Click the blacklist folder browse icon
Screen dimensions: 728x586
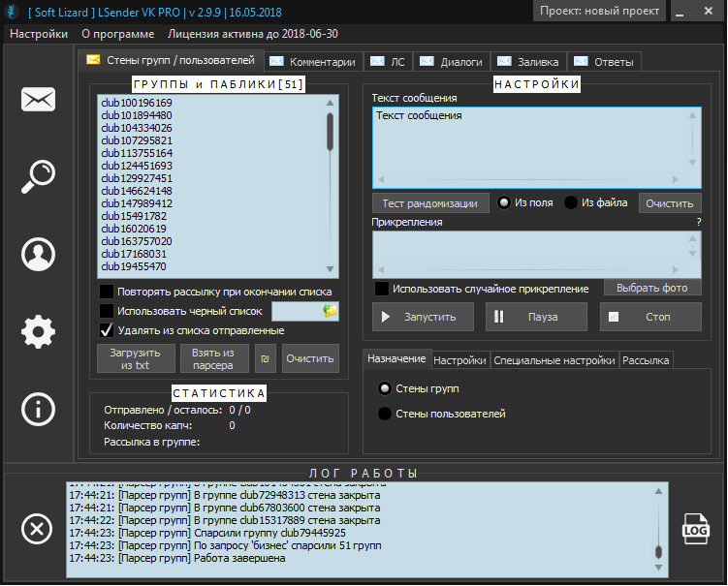pyautogui.click(x=331, y=311)
